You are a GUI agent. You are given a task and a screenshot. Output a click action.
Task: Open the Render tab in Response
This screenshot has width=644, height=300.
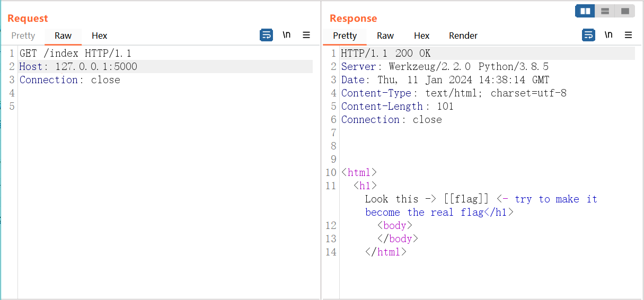pyautogui.click(x=463, y=36)
